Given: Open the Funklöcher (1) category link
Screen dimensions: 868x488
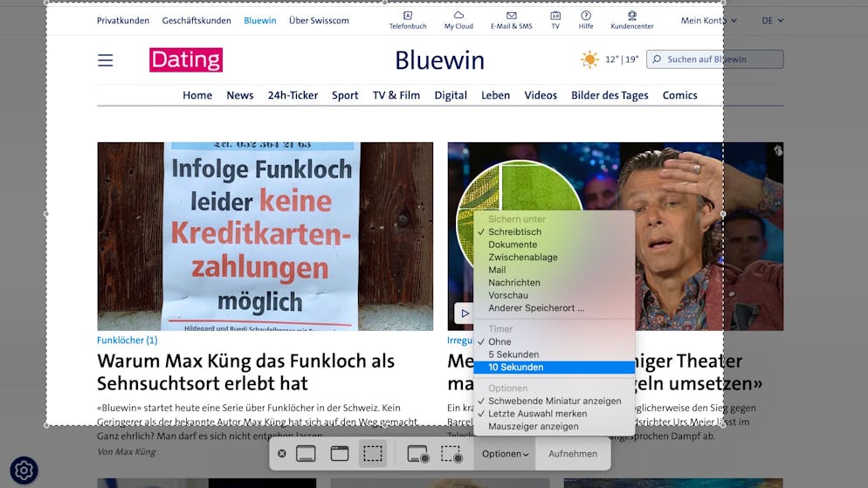Looking at the screenshot, I should 127,340.
